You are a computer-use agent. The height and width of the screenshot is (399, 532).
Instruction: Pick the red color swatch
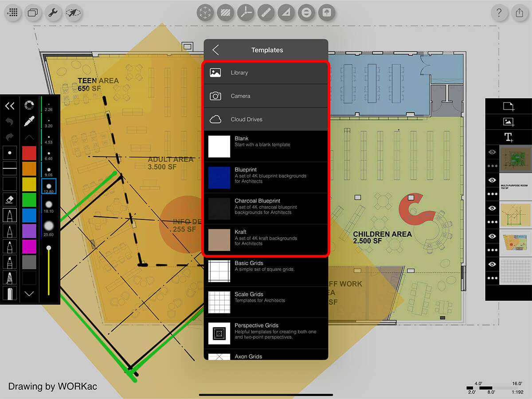pos(29,153)
